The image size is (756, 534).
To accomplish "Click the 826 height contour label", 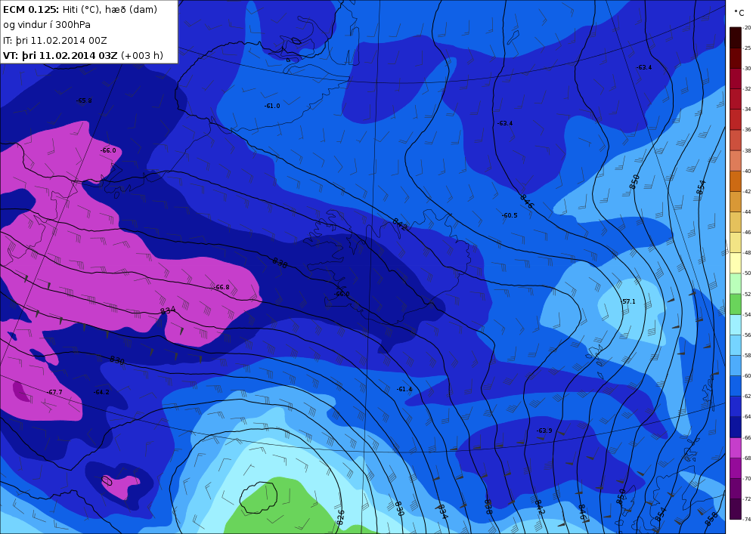I will 340,518.
